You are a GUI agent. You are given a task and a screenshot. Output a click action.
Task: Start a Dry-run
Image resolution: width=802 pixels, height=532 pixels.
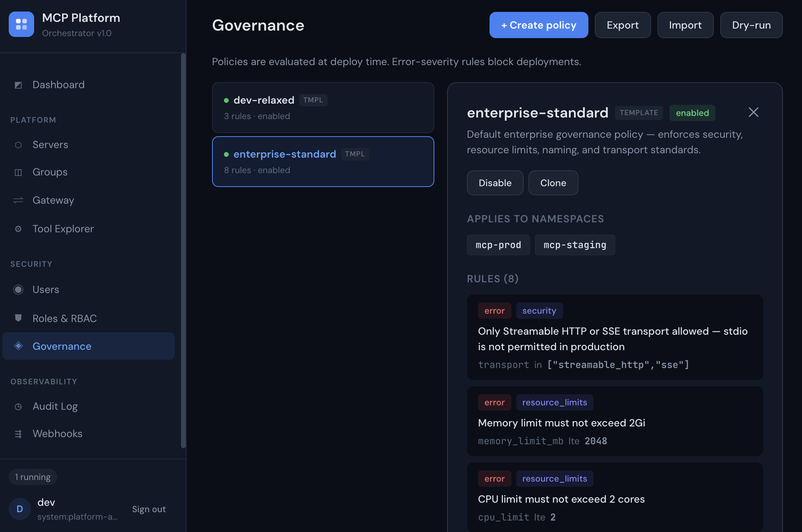(x=751, y=25)
